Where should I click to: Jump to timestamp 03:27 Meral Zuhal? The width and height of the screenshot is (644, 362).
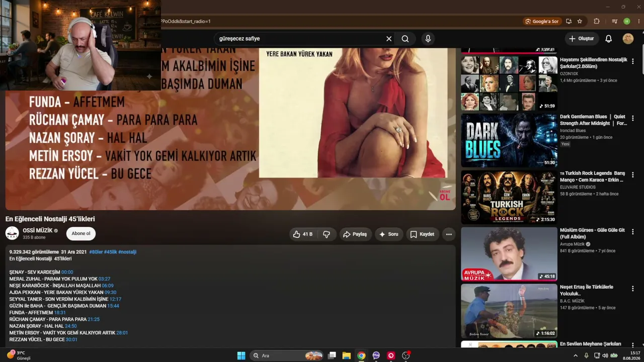click(x=104, y=279)
